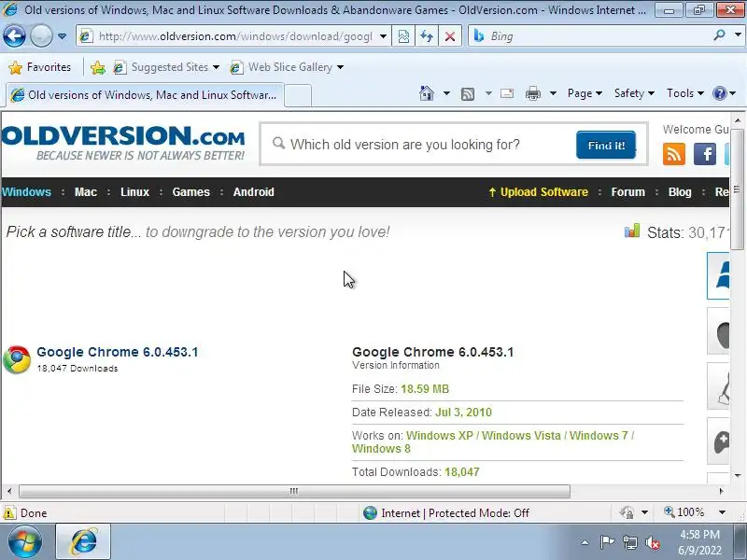The width and height of the screenshot is (747, 560).
Task: Open the Windows Start button
Action: pos(24,541)
